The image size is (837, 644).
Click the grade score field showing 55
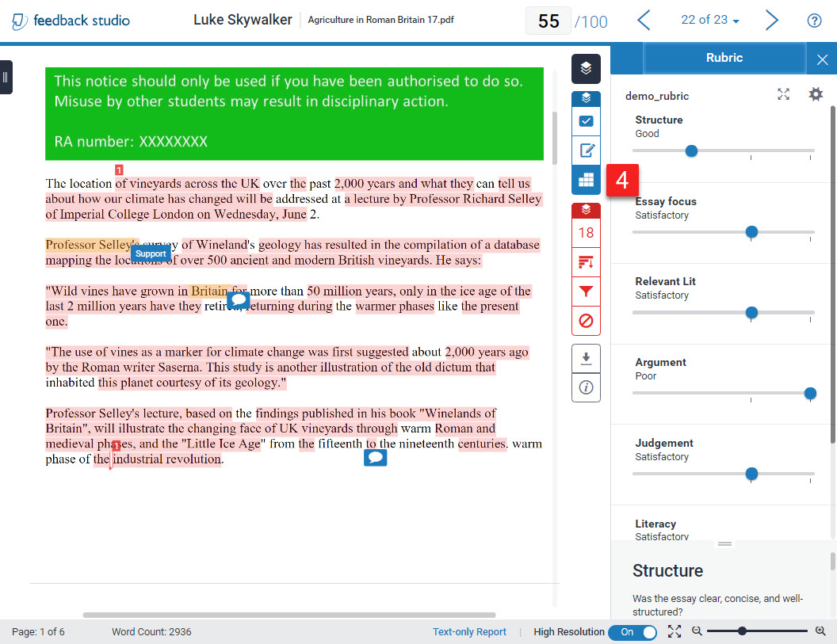[x=548, y=21]
